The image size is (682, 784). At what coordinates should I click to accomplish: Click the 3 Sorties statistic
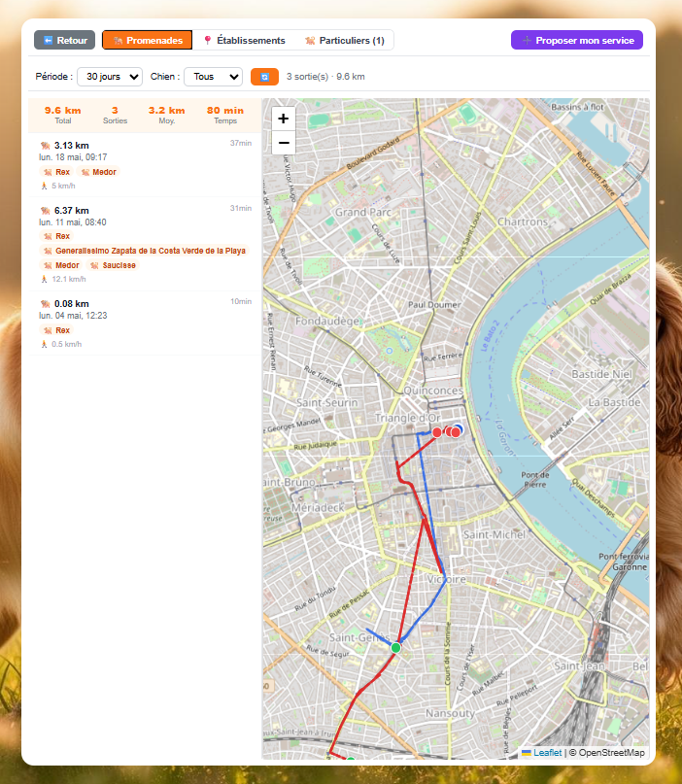(115, 115)
